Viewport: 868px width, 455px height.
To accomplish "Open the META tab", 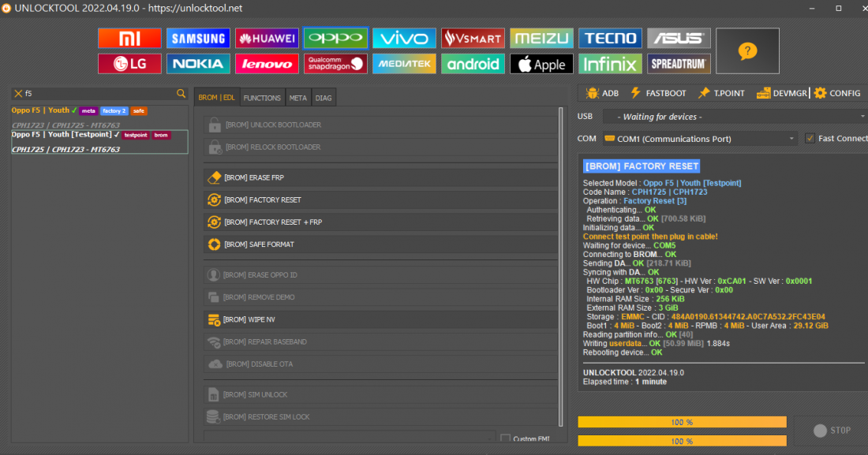I will point(297,98).
